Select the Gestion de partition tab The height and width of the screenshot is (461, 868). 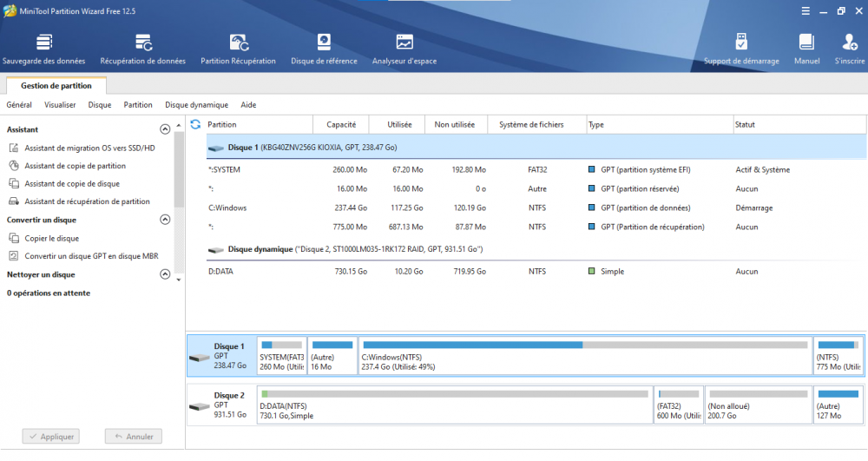click(56, 86)
